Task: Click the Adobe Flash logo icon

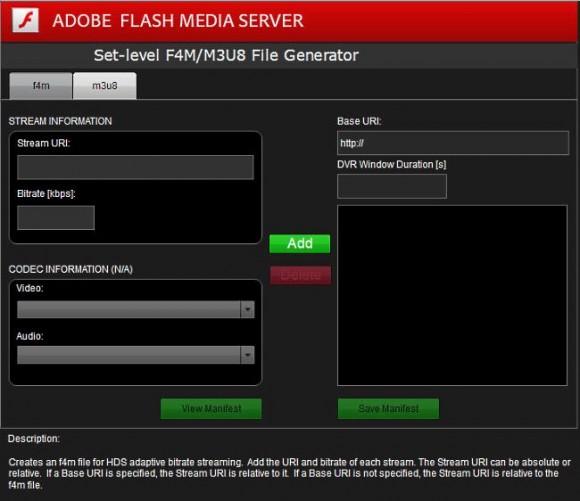Action: click(x=25, y=20)
